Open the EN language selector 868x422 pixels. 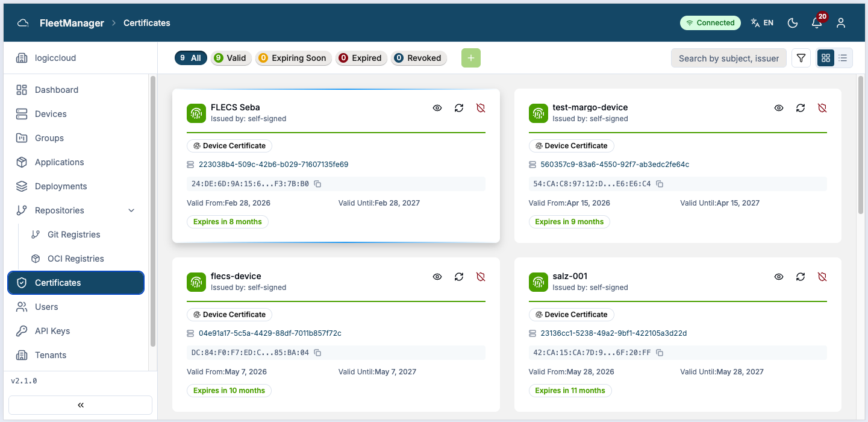(762, 23)
